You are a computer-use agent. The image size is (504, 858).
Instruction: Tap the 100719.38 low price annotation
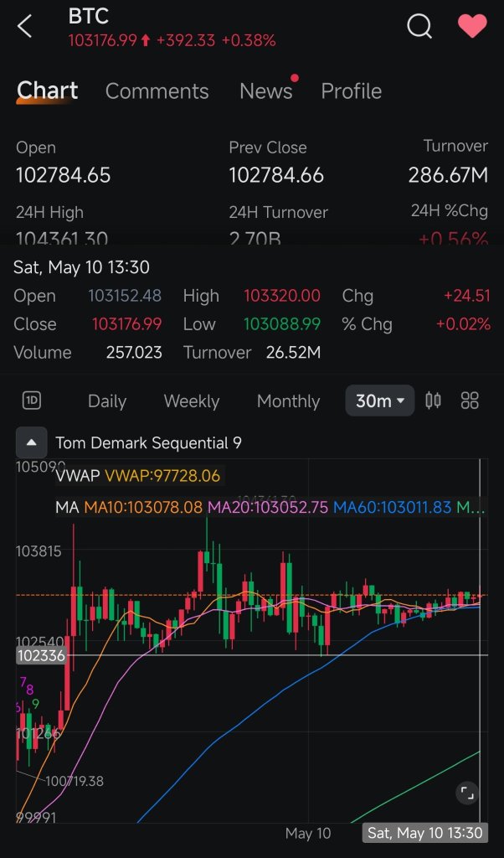point(75,781)
